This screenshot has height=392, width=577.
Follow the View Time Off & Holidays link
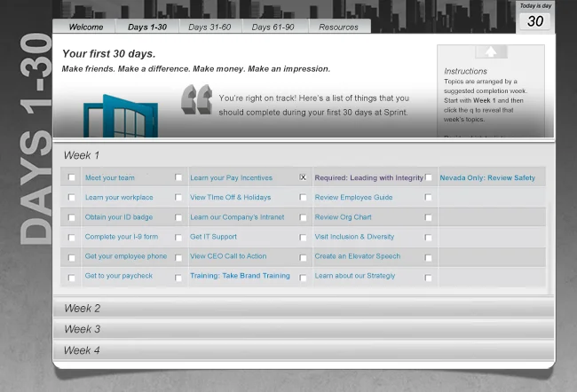pyautogui.click(x=231, y=198)
